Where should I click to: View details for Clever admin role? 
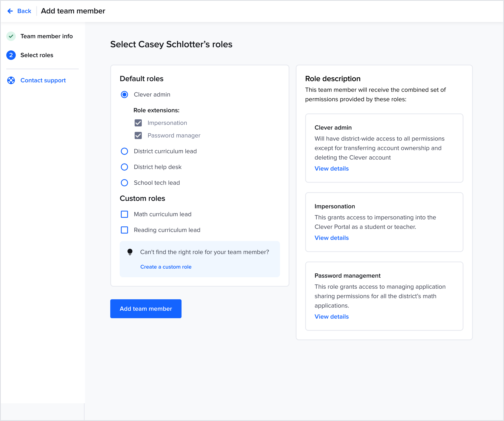(332, 169)
